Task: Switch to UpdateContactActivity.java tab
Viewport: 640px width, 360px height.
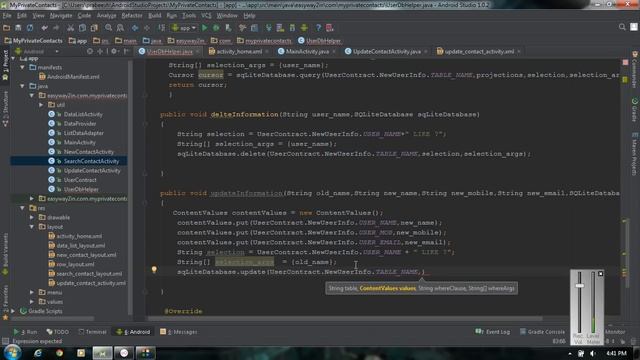Action: 386,51
